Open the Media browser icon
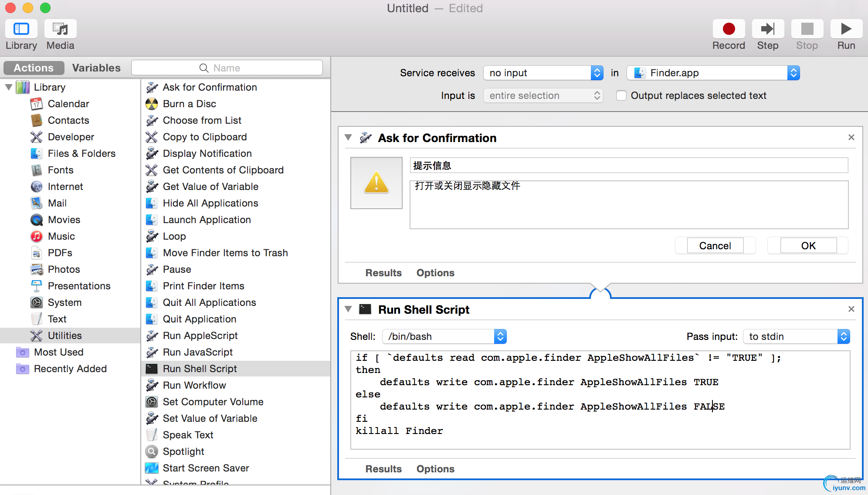868x495 pixels. (x=60, y=29)
